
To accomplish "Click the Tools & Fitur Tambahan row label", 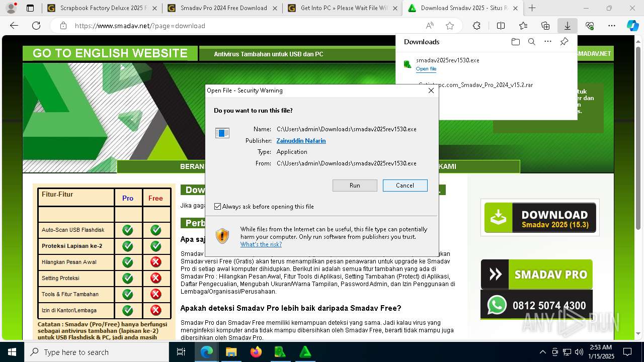I will pos(70,294).
